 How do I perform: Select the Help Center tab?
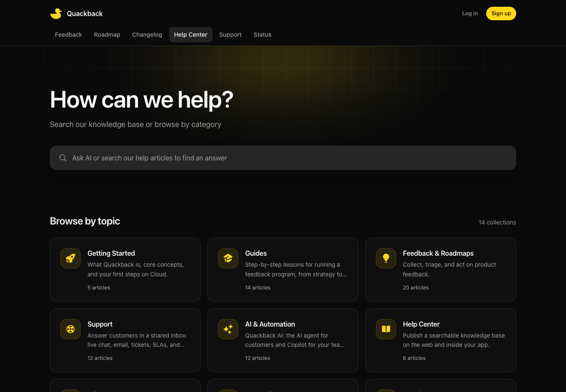point(190,35)
